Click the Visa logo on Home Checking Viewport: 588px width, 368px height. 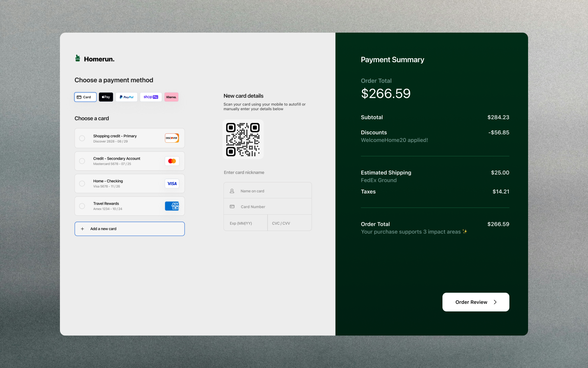click(172, 183)
